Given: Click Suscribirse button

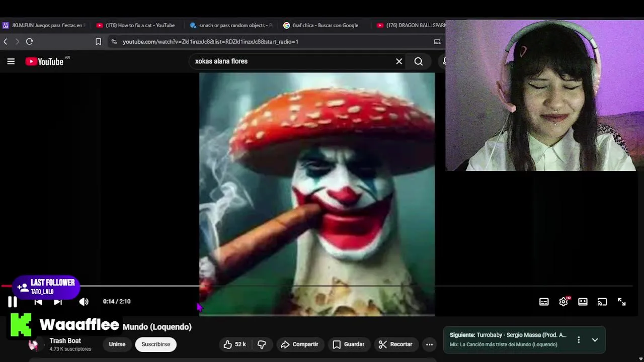Looking at the screenshot, I should [x=156, y=344].
